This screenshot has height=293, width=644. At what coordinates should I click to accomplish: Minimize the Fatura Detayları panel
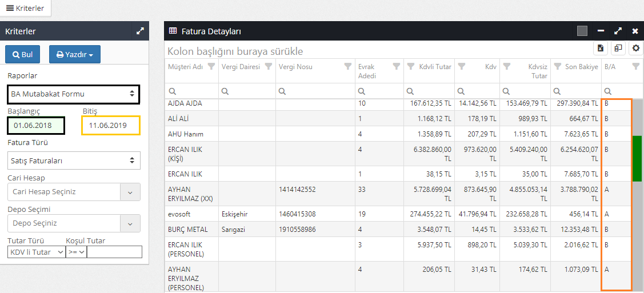pyautogui.click(x=601, y=31)
